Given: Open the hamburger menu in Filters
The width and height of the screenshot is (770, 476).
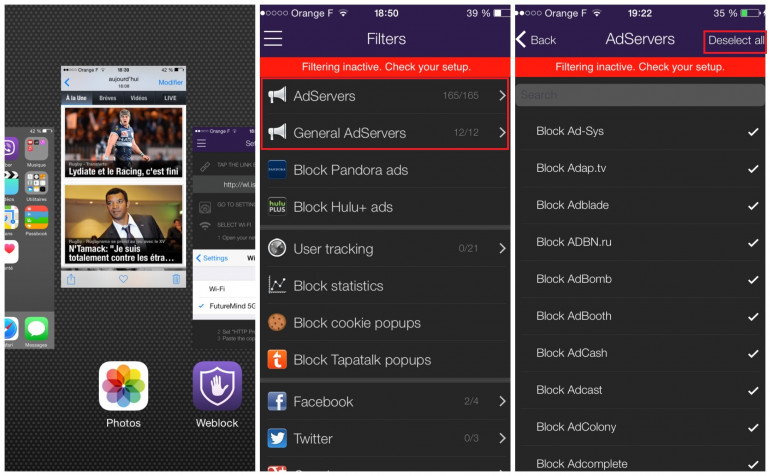Looking at the screenshot, I should coord(273,39).
